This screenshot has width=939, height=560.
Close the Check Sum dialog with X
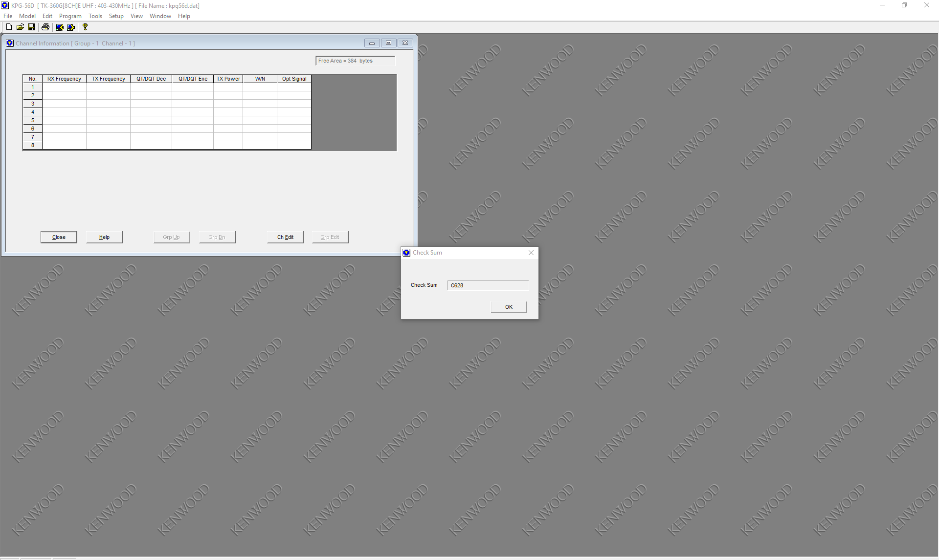531,253
